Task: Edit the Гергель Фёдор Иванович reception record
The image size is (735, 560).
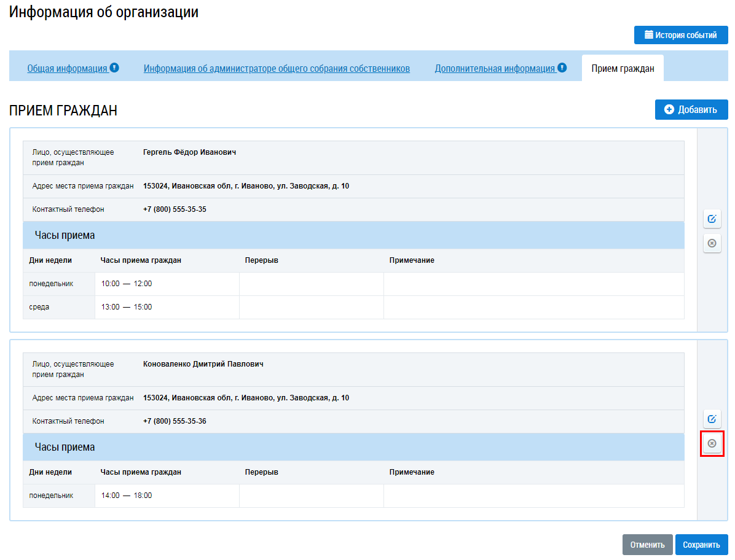Action: pos(712,219)
